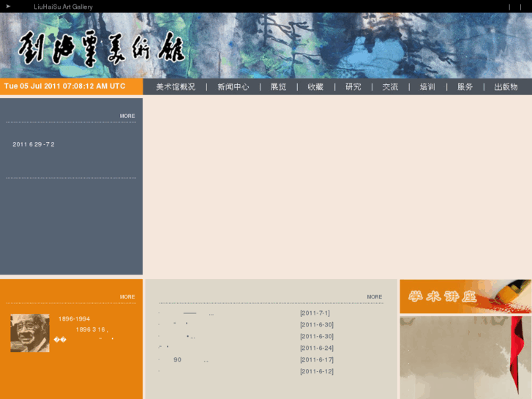The height and width of the screenshot is (399, 532).
Task: Go to the 新闻中心 menu
Action: [233, 87]
